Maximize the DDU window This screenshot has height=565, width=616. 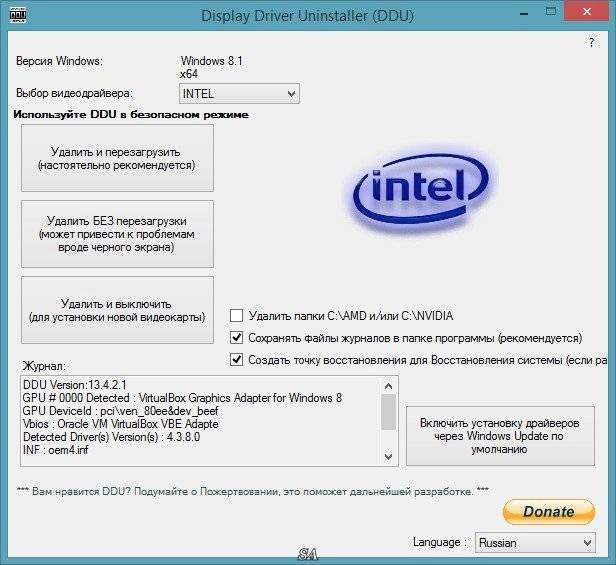pyautogui.click(x=551, y=11)
